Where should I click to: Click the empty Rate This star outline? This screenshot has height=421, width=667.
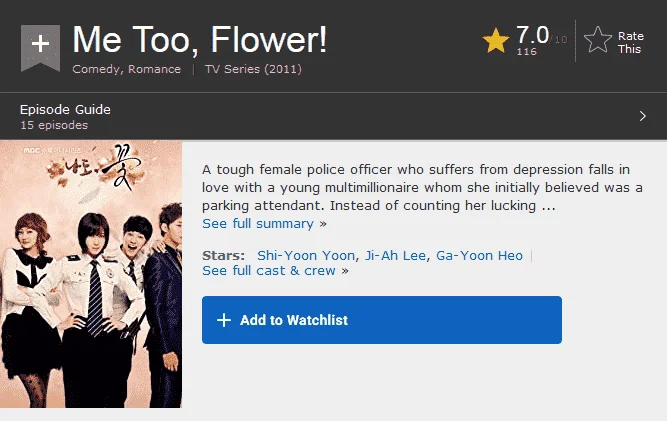(598, 40)
